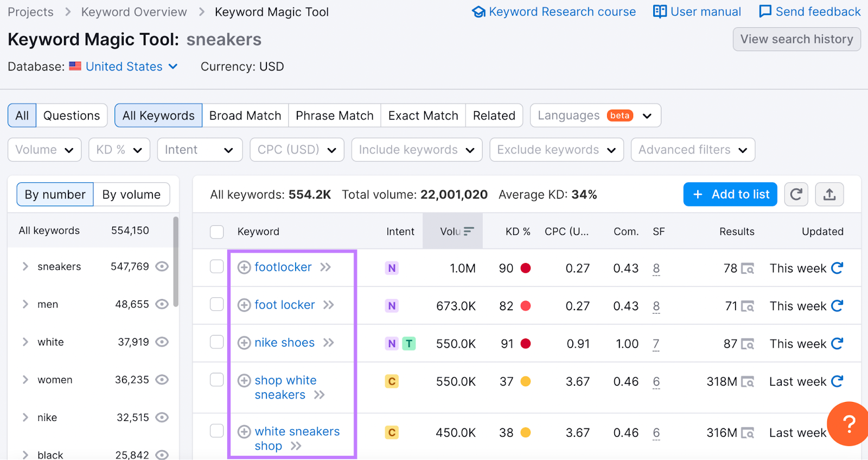Open the KD % filter dropdown

point(119,150)
